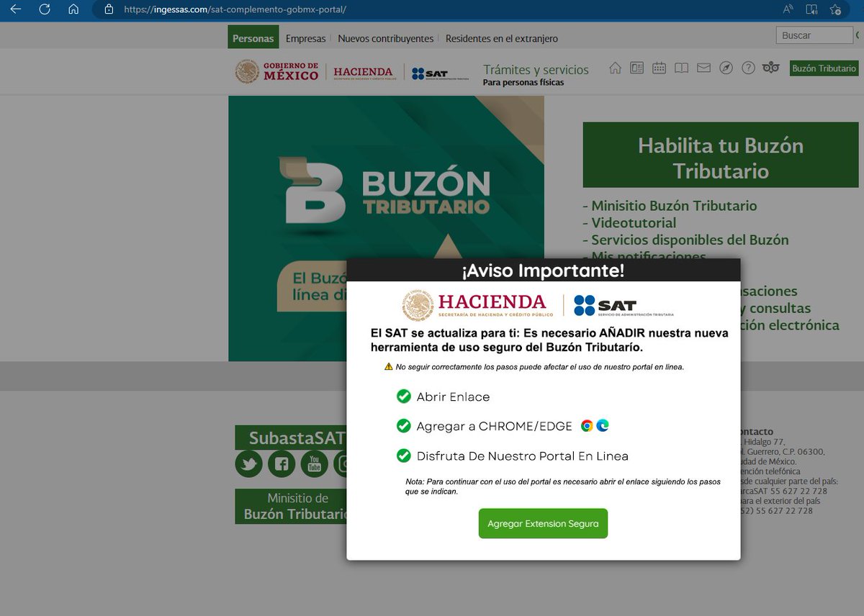Image resolution: width=864 pixels, height=616 pixels.
Task: Go to browser home button
Action: point(73,9)
